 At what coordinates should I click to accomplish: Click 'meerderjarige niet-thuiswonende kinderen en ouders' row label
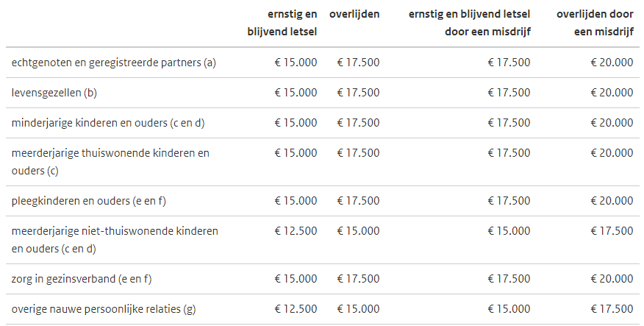115,240
